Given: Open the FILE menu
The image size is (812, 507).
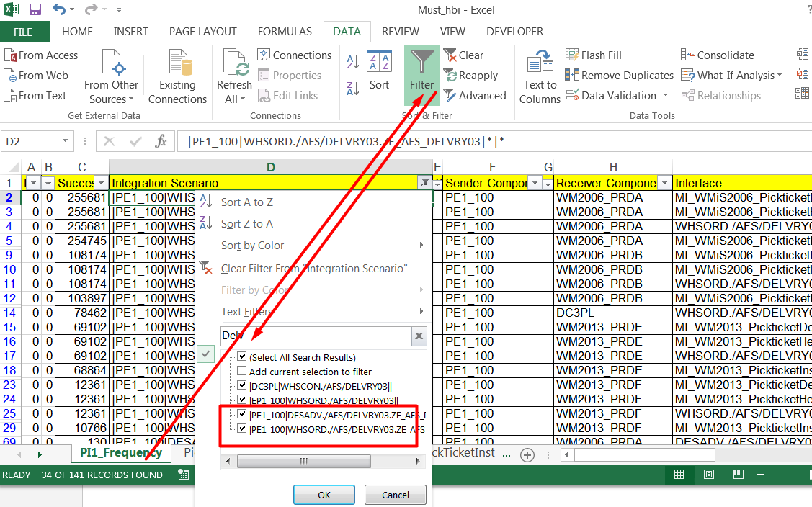Looking at the screenshot, I should pos(24,32).
